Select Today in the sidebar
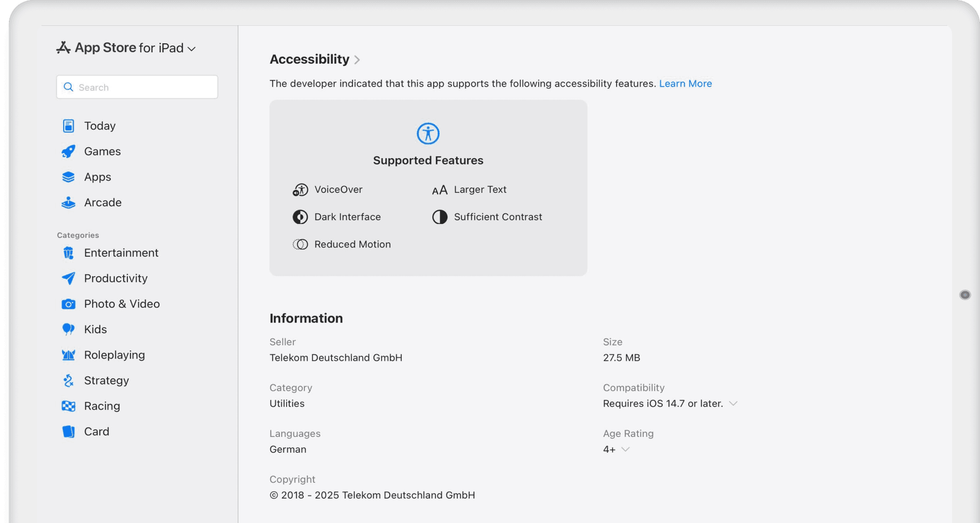Screen dimensions: 980x523 point(99,126)
